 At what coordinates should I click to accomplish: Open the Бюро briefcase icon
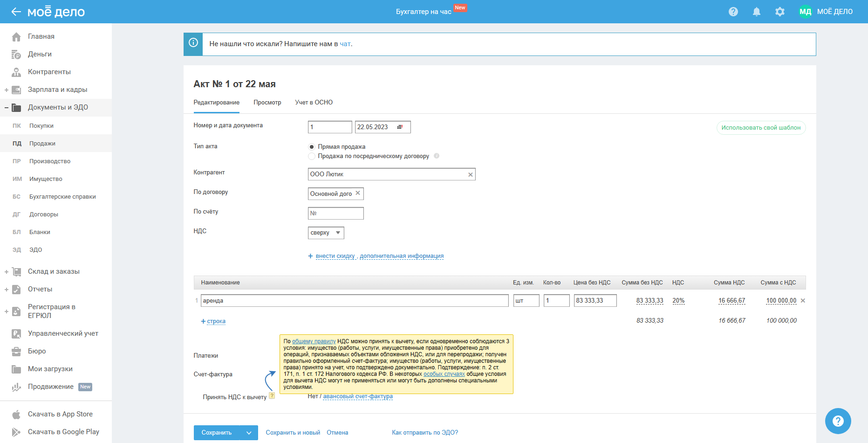pyautogui.click(x=16, y=351)
